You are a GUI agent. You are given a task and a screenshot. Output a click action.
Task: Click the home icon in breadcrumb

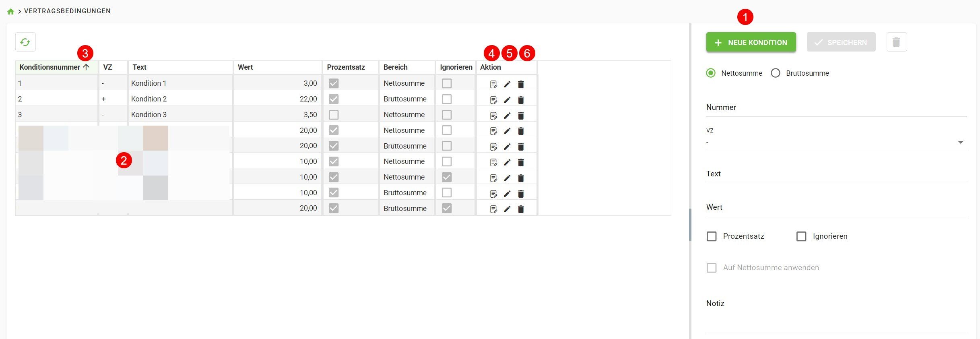coord(11,11)
